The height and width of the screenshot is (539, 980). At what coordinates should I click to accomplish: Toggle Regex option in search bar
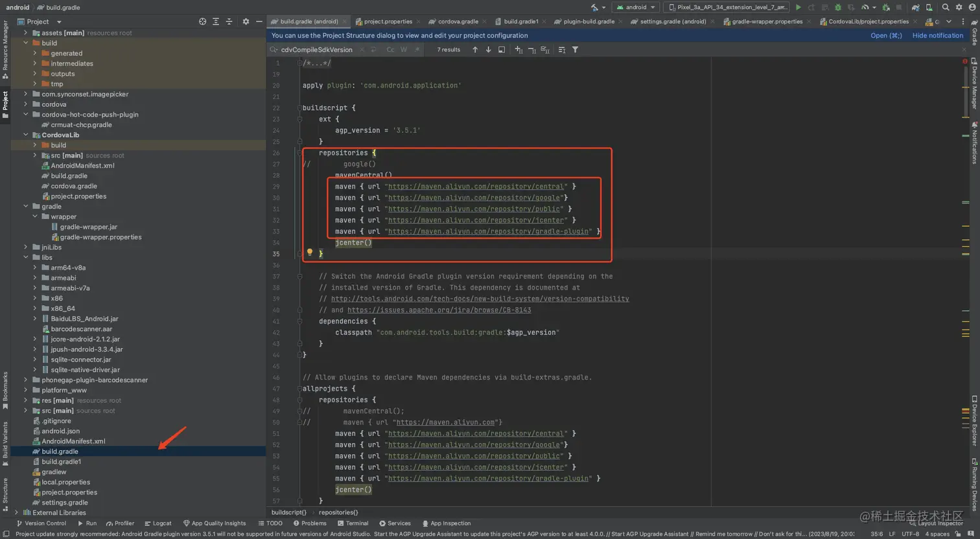[417, 49]
